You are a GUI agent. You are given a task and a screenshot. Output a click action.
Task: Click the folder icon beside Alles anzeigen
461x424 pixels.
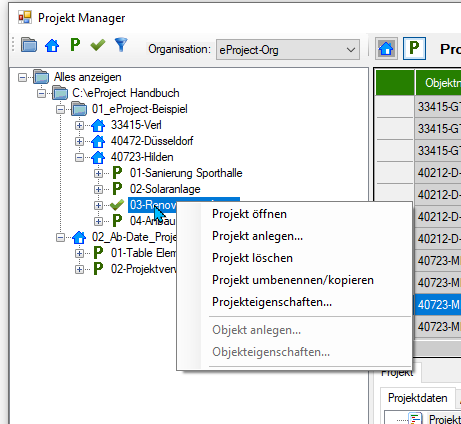point(41,77)
